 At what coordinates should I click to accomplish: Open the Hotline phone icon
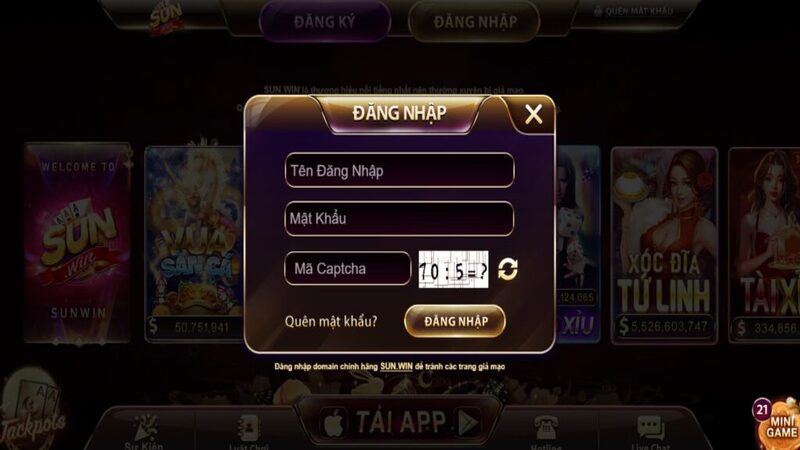545,428
